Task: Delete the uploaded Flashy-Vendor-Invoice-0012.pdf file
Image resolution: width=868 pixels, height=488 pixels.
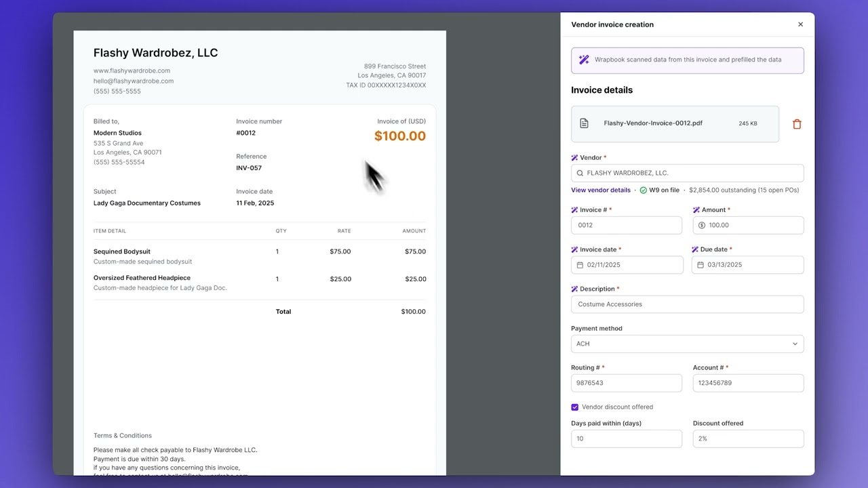Action: tap(797, 124)
